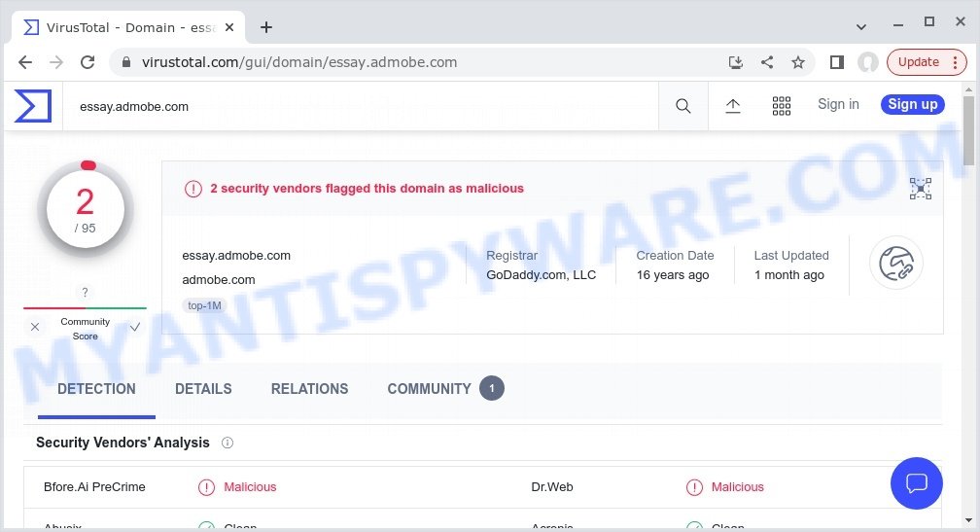Click the Dr.Web Malicious verdict

click(725, 487)
